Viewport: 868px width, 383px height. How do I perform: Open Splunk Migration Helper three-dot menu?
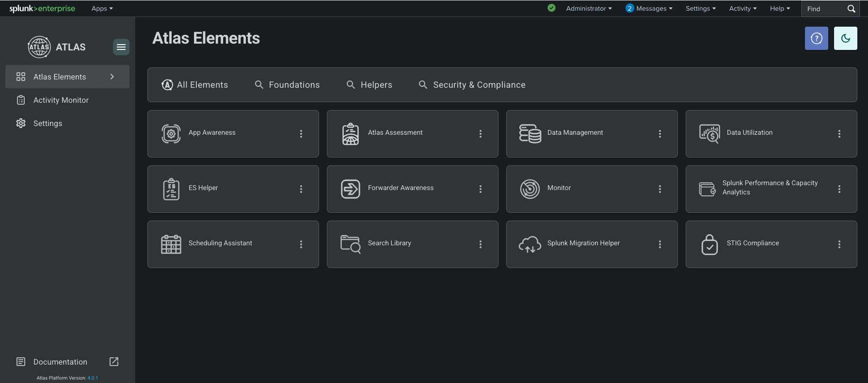point(660,244)
